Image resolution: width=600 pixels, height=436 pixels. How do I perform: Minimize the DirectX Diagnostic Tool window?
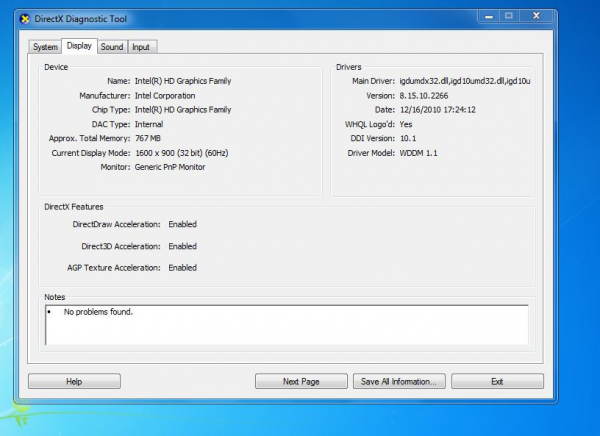coord(489,16)
